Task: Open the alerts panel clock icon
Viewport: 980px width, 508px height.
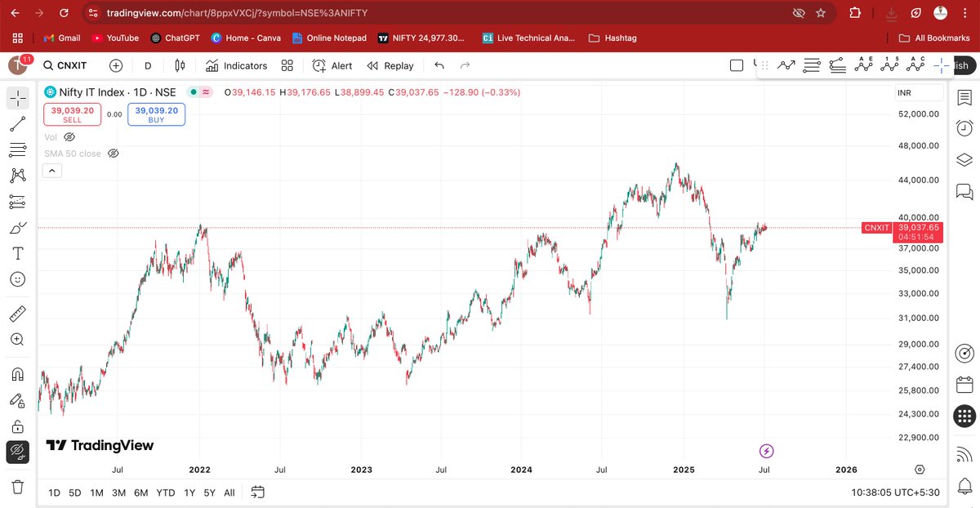Action: (x=964, y=128)
